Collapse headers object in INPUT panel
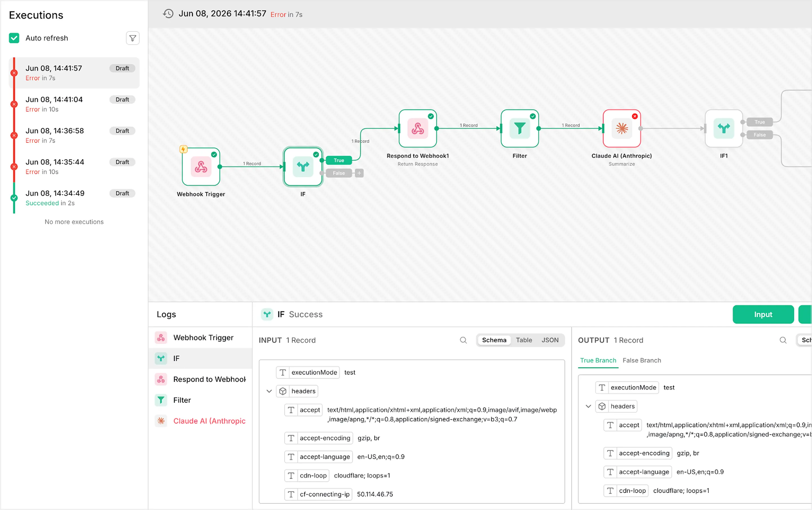This screenshot has height=510, width=812. 269,391
